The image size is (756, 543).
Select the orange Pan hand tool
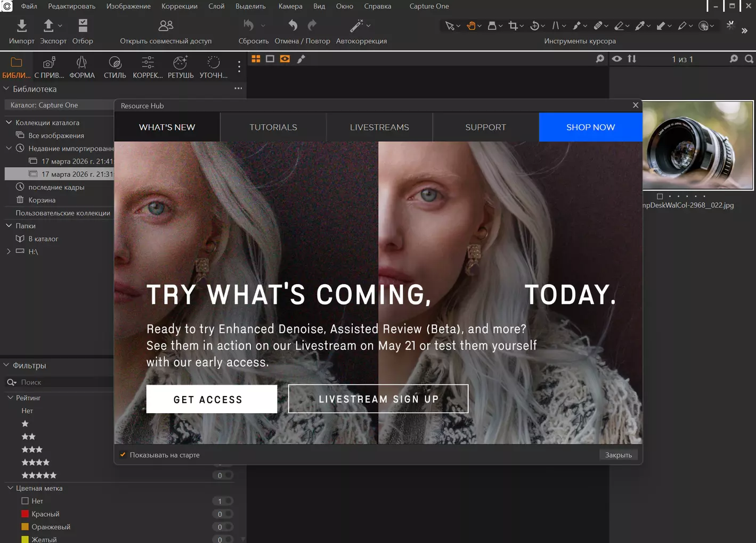coord(471,26)
